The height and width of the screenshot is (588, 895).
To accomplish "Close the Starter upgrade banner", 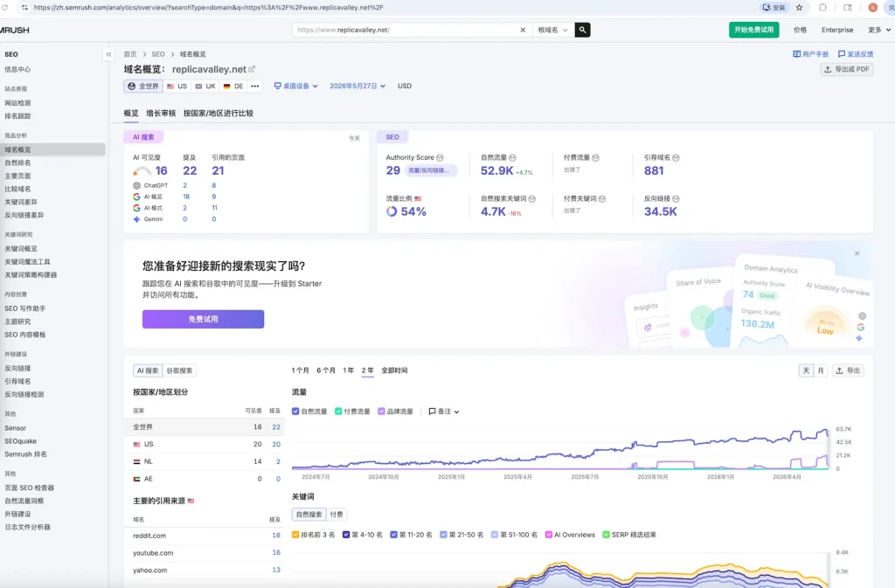I will [857, 253].
